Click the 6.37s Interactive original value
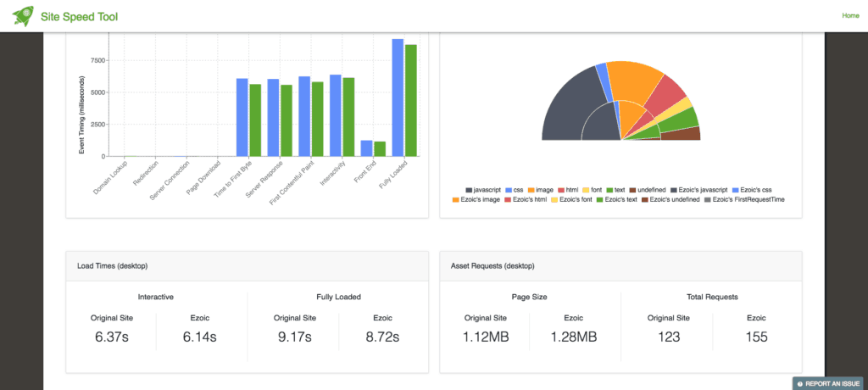The image size is (868, 390). pos(112,337)
